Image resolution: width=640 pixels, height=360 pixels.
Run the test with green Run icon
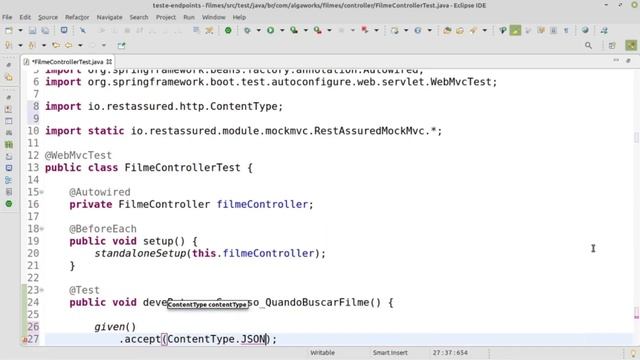(270, 30)
